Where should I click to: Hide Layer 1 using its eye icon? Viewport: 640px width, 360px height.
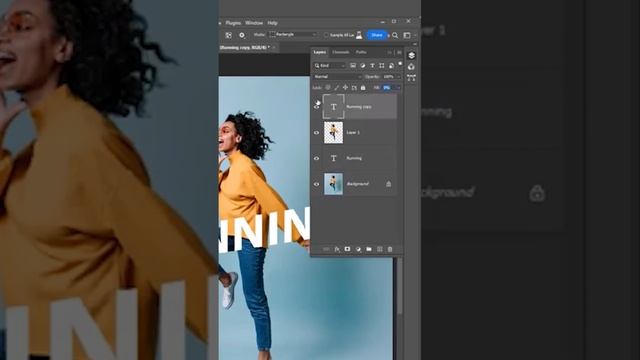tap(316, 133)
